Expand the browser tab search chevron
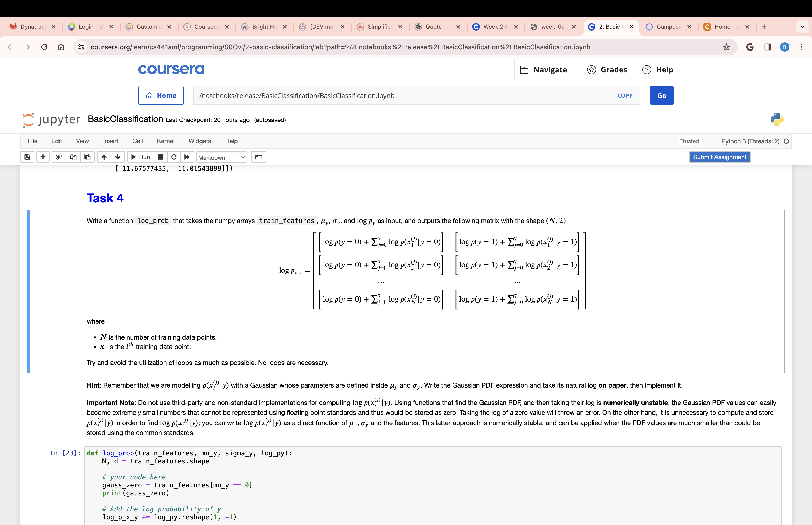 [x=802, y=27]
